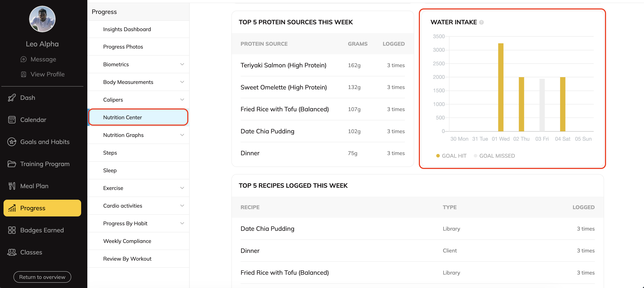Image resolution: width=644 pixels, height=288 pixels.
Task: Click the 01 Wed water intake bar
Action: pyautogui.click(x=500, y=87)
